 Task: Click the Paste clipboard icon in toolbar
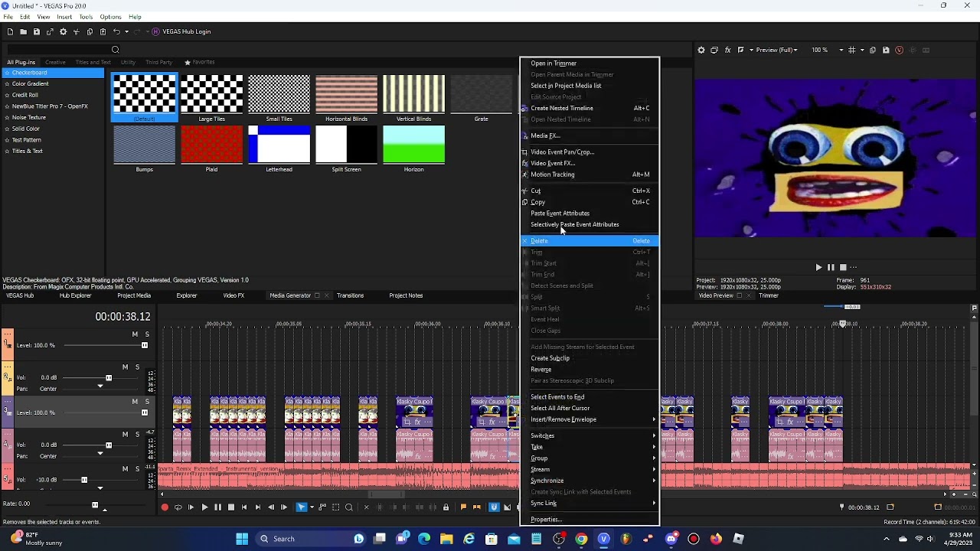click(x=103, y=31)
